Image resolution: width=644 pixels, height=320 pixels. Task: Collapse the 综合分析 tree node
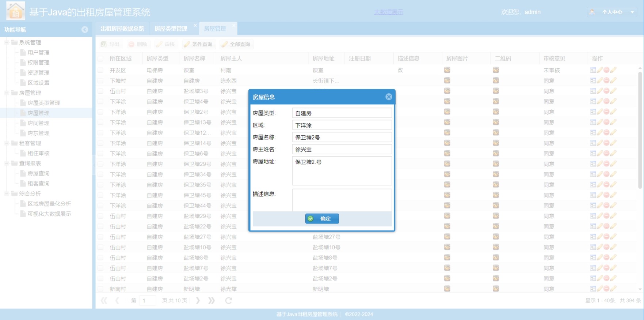click(7, 193)
